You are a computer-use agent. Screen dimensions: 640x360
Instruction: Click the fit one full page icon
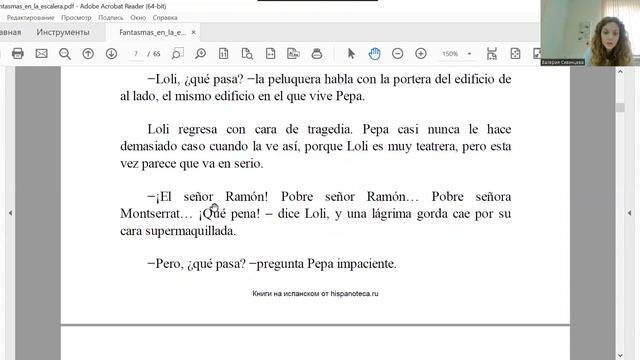515,53
